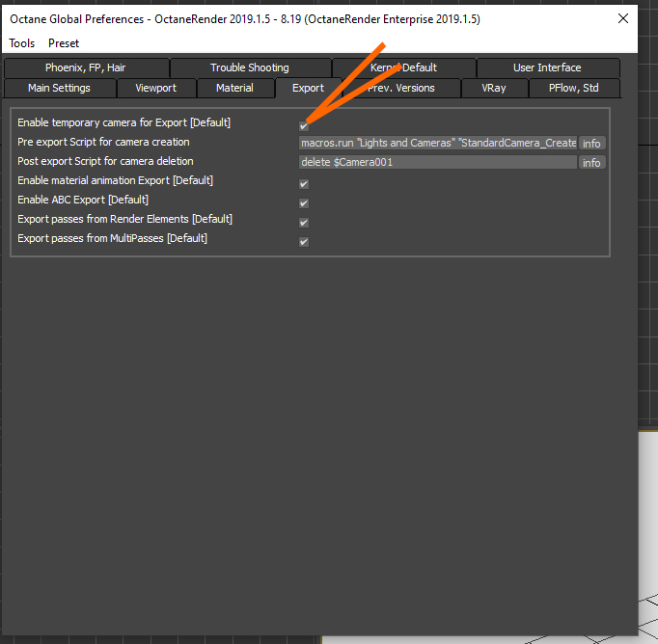Image resolution: width=658 pixels, height=644 pixels.
Task: Switch to the VRay tab
Action: pyautogui.click(x=494, y=88)
